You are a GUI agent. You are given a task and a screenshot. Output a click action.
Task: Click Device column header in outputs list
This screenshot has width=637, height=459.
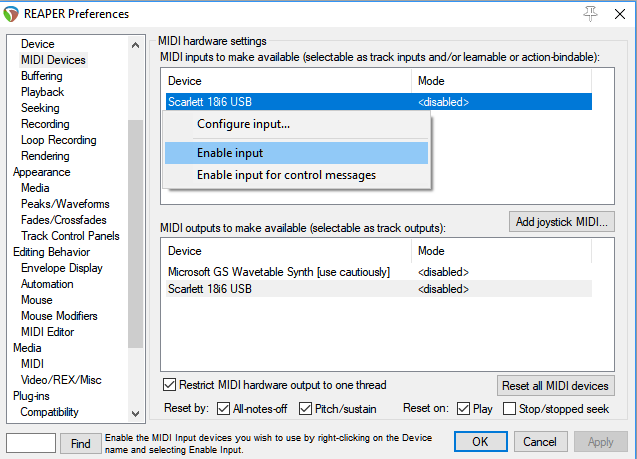(288, 251)
